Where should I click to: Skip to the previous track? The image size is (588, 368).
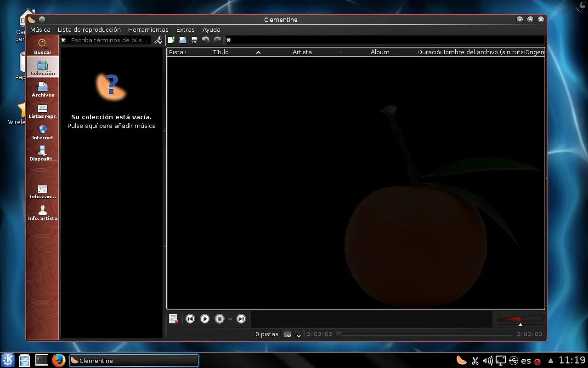(x=190, y=319)
